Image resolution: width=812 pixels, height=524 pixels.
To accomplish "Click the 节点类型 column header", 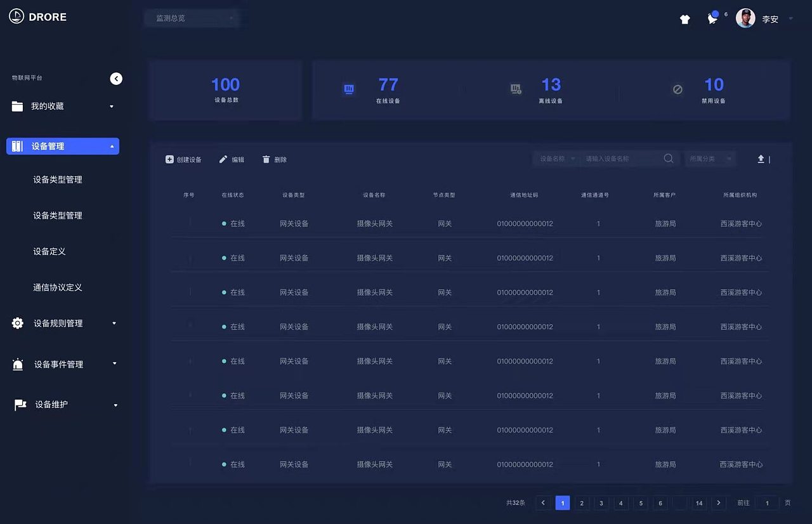I will point(444,195).
